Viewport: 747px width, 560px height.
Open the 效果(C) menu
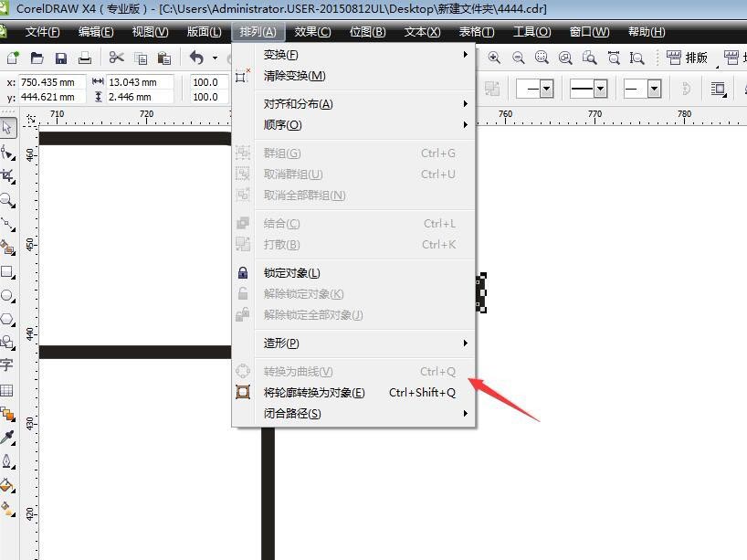click(312, 32)
